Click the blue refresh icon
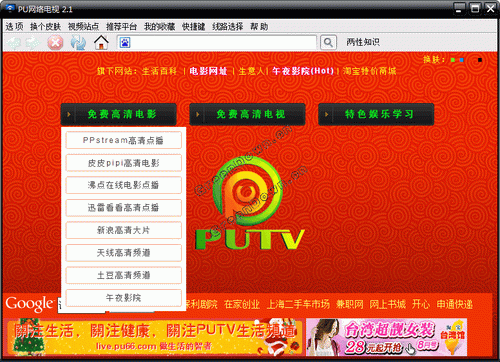 78,43
